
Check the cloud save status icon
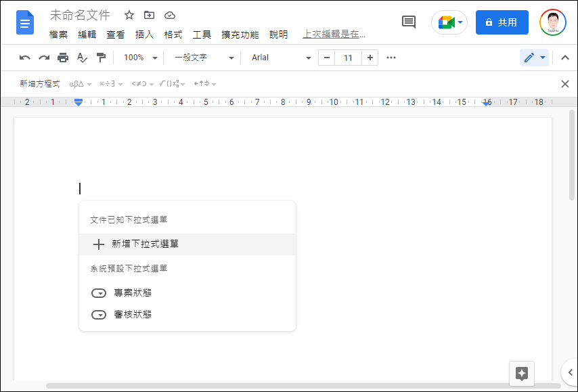[170, 15]
